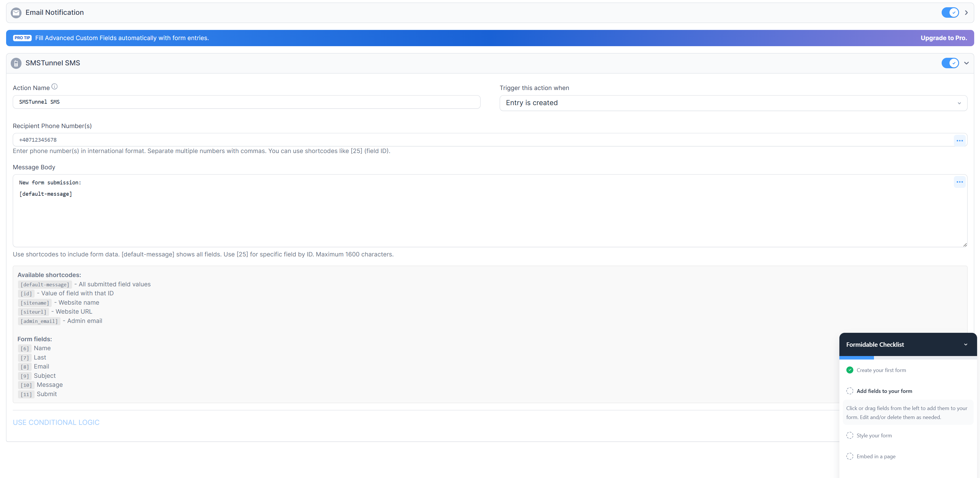Click the Upgrade to Pro button
The height and width of the screenshot is (478, 980).
coord(944,38)
